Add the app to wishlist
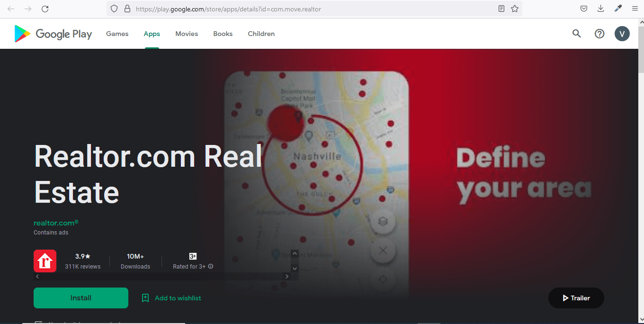644x324 pixels. click(171, 298)
